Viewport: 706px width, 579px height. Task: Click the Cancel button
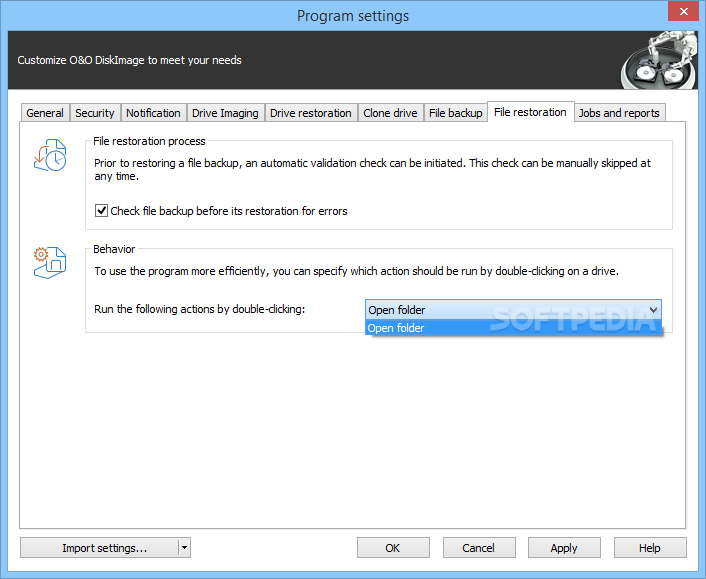click(x=479, y=548)
